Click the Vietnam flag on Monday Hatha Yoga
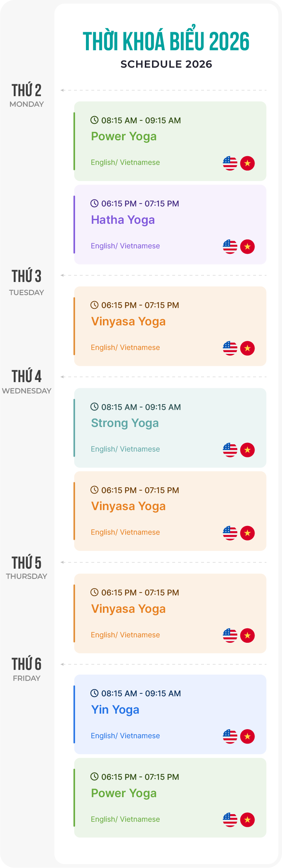The image size is (282, 868). [x=247, y=247]
